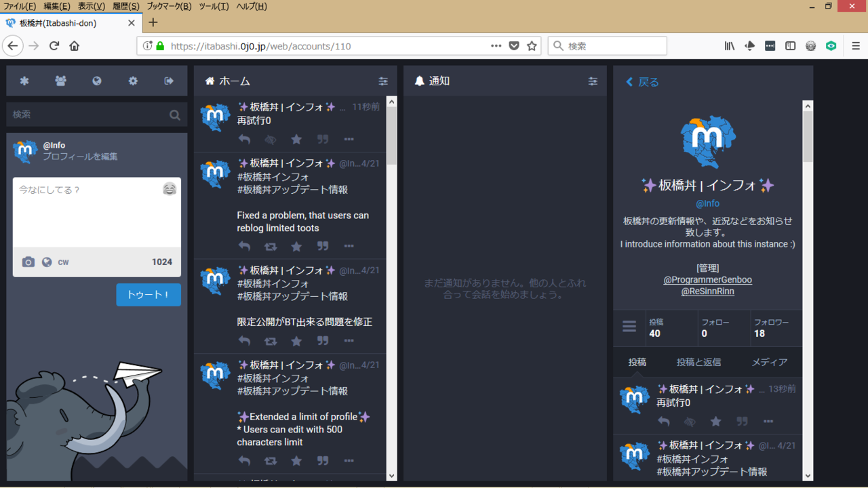Screen dimensions: 868x488
Task: Reply to the top 再試行0 home post
Action: 244,140
